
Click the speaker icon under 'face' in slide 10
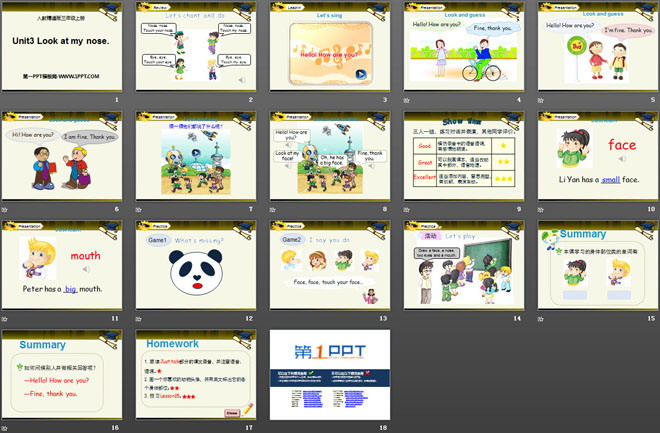[622, 159]
